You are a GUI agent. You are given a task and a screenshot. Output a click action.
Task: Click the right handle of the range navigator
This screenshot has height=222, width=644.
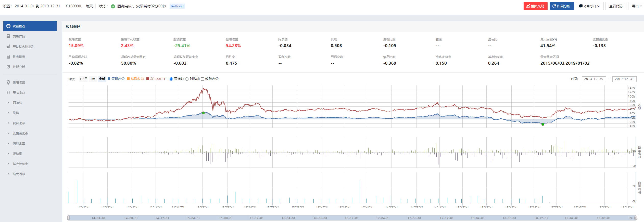tap(636, 218)
